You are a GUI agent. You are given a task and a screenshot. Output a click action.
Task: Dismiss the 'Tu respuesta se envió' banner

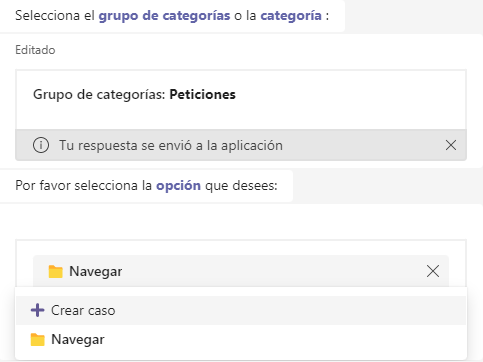click(451, 145)
